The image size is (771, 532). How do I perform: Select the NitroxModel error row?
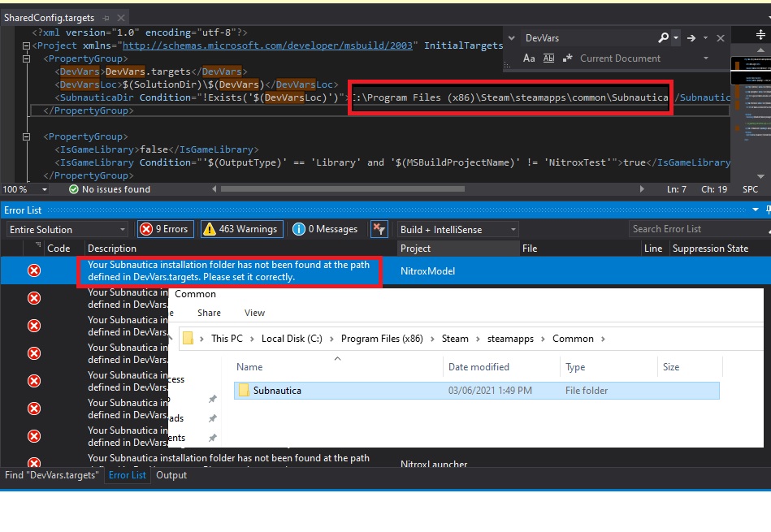point(385,271)
